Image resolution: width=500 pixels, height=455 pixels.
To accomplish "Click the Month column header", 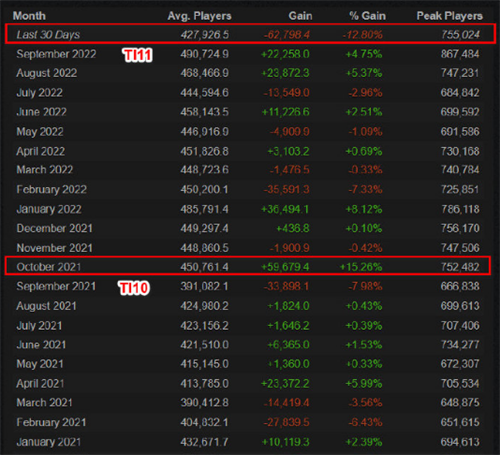I will pos(29,16).
